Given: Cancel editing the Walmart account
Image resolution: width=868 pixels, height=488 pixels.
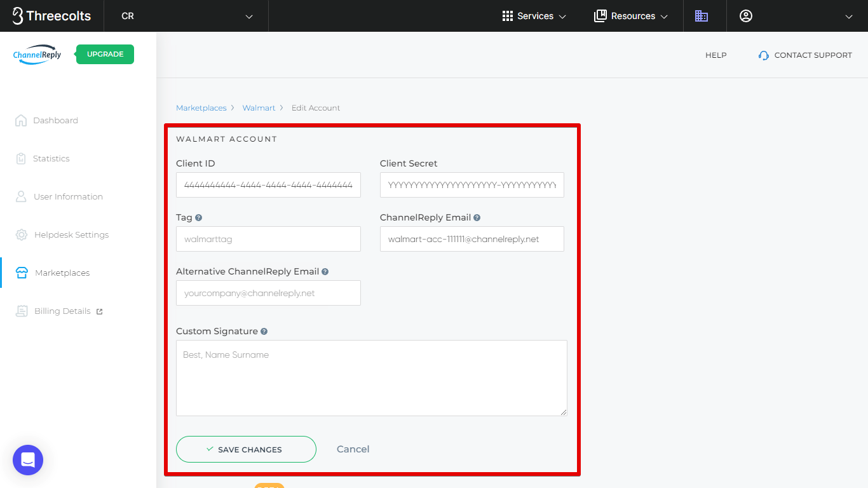Looking at the screenshot, I should 353,449.
